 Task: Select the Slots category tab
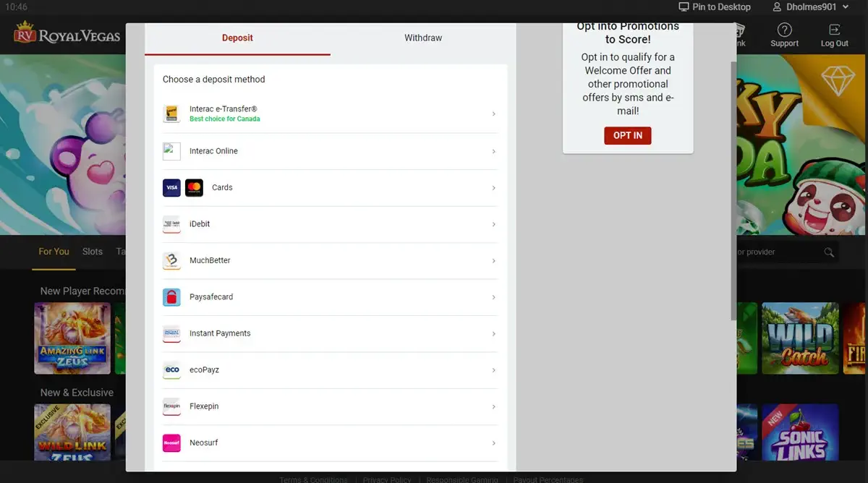pos(92,252)
